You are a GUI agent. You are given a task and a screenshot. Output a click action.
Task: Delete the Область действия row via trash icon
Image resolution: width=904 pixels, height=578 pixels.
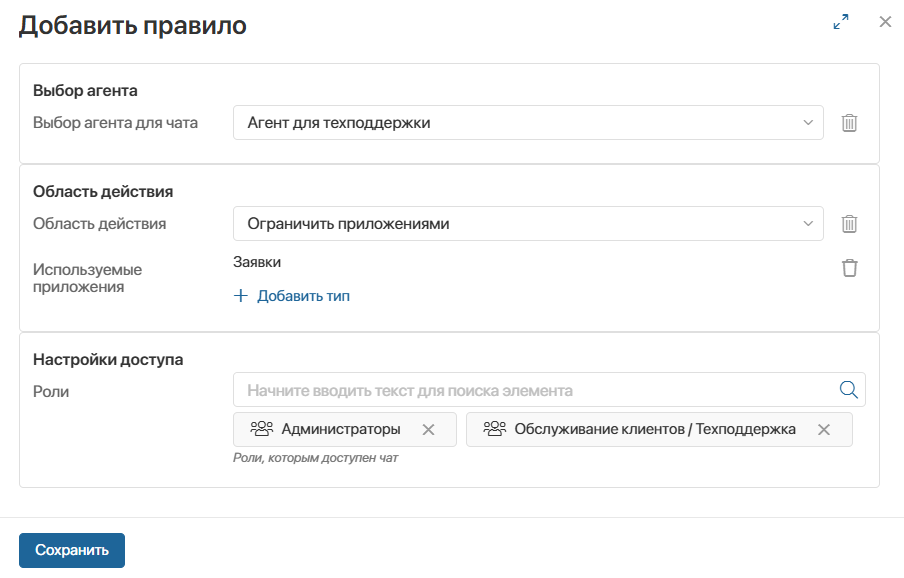click(x=849, y=224)
